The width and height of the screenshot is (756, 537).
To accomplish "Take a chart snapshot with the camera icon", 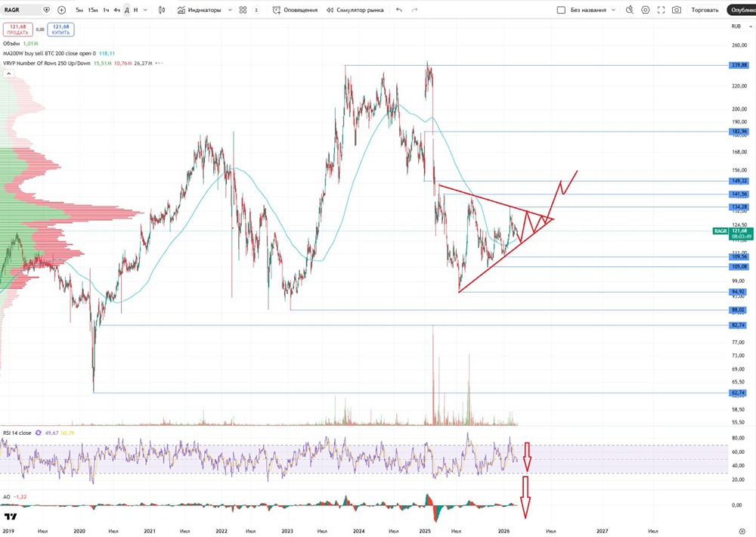I will click(x=677, y=10).
